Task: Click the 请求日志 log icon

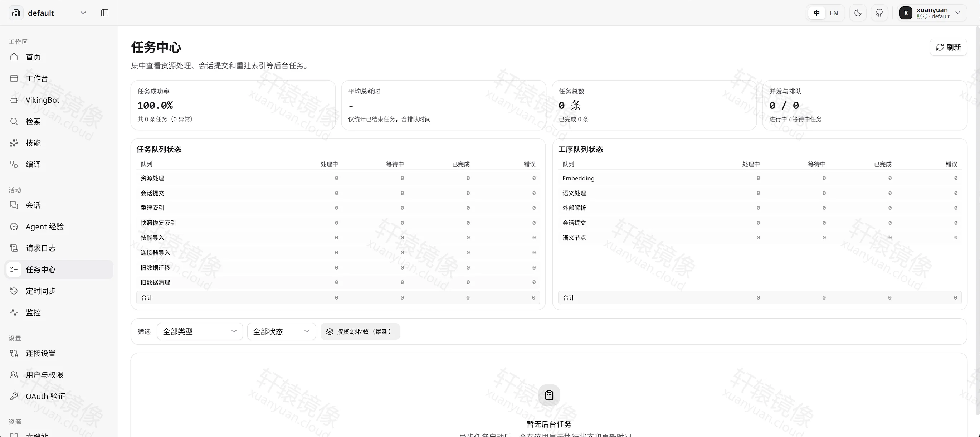Action: click(x=14, y=248)
